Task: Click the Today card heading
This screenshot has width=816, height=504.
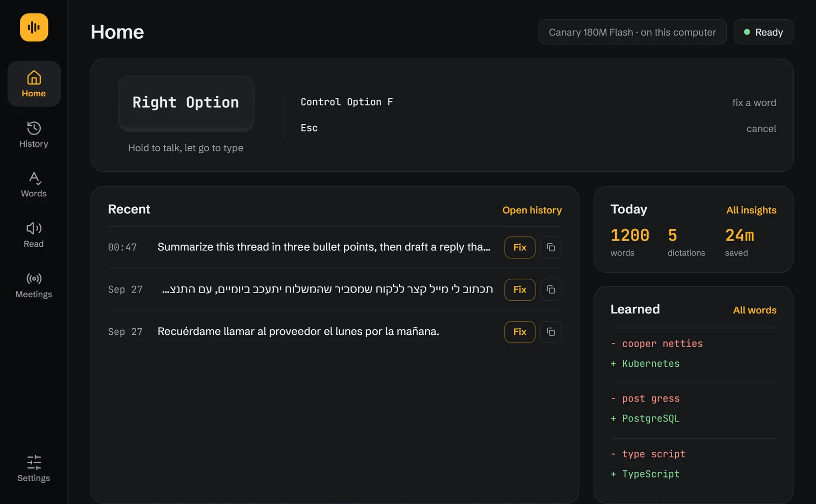Action: (x=629, y=209)
